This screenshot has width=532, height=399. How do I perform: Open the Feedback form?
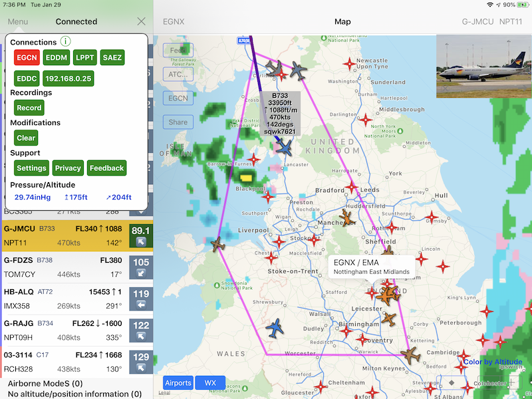(106, 168)
